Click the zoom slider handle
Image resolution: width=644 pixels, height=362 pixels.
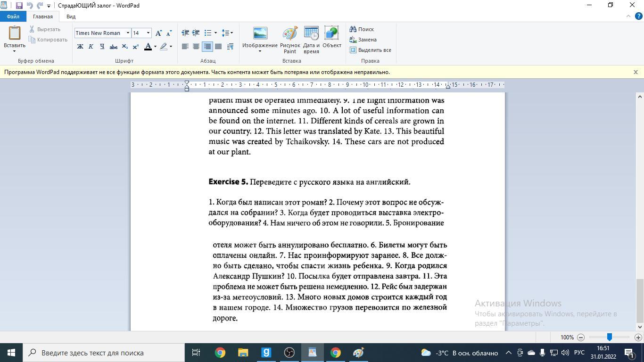610,337
